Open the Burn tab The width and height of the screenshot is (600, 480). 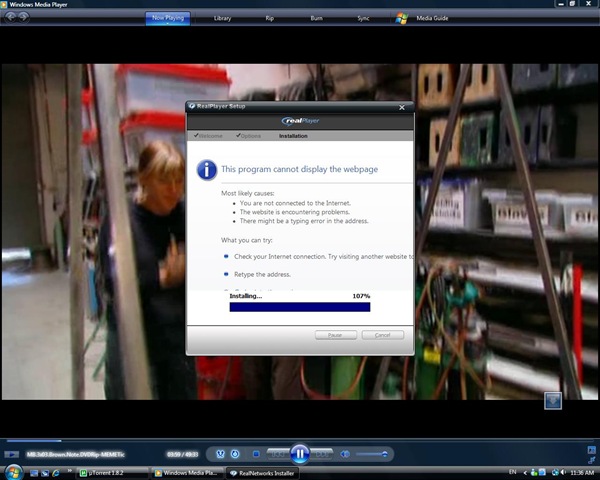pyautogui.click(x=316, y=18)
